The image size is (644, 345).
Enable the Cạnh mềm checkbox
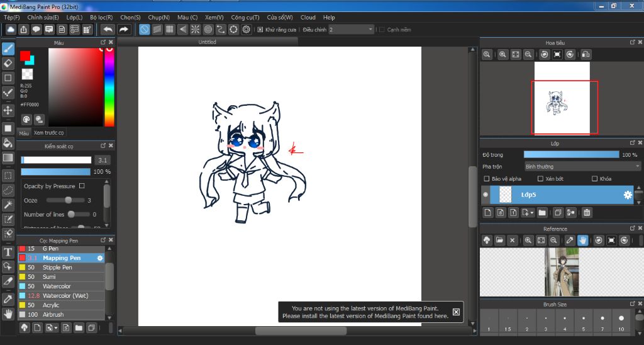point(382,30)
